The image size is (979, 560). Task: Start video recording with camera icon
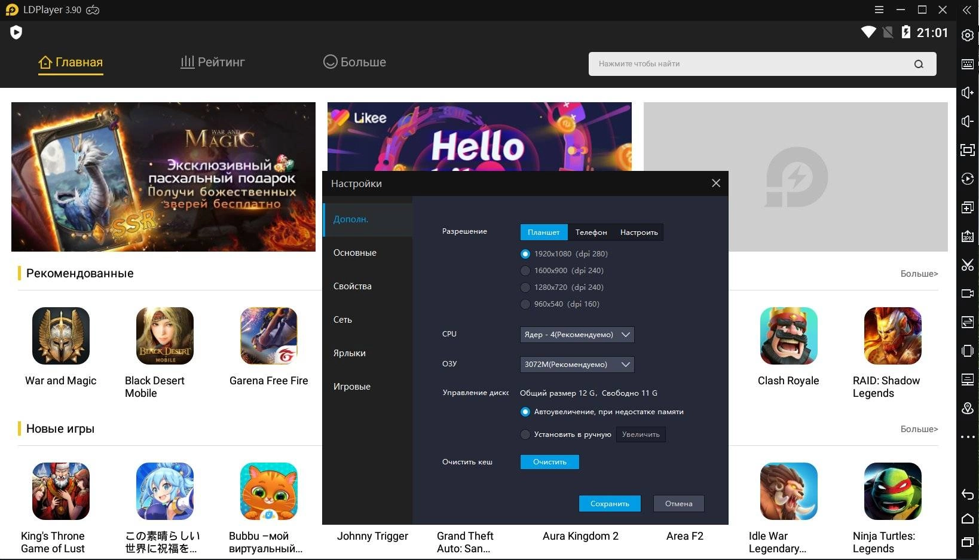click(967, 293)
